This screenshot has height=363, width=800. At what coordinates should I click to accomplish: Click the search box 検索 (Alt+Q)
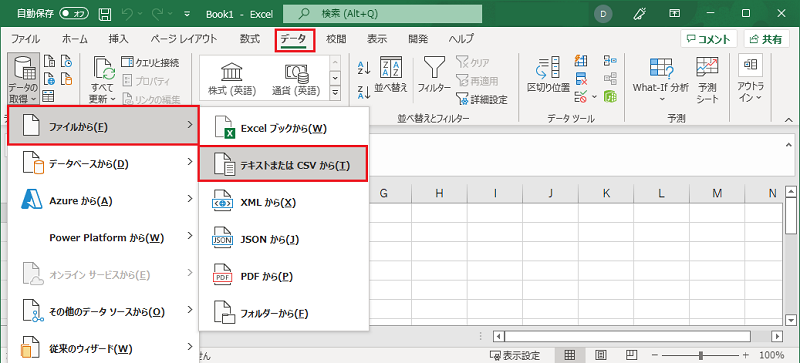point(382,14)
